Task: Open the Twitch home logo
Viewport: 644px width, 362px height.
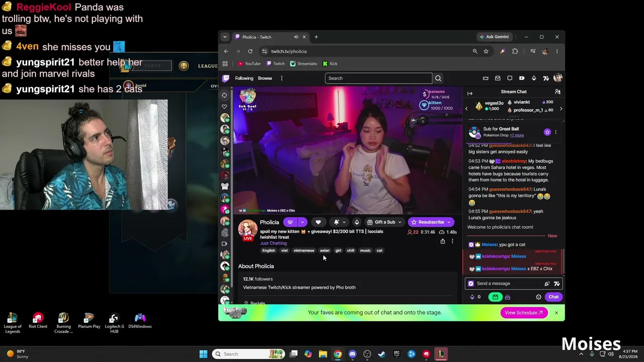Action: (x=226, y=78)
